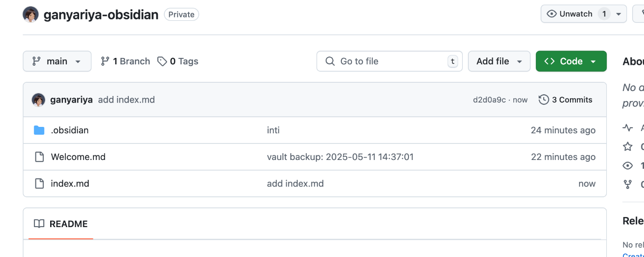644x257 pixels.
Task: Open the Add file dropdown
Action: click(499, 61)
